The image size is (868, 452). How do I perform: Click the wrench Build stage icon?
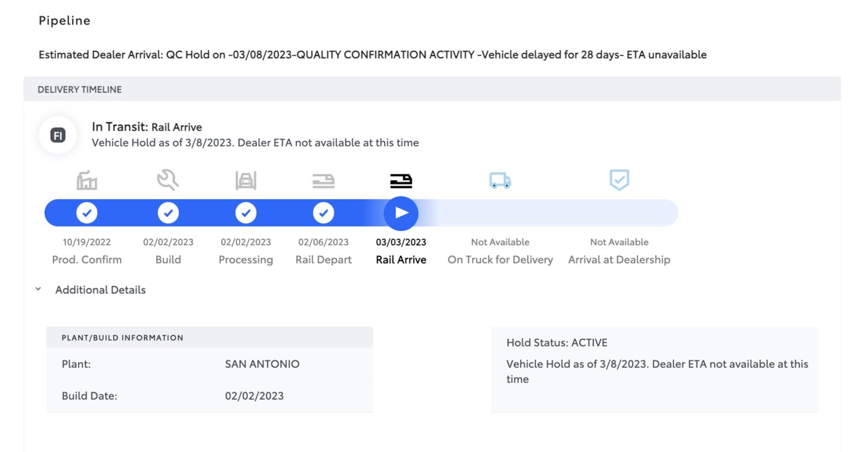click(167, 180)
